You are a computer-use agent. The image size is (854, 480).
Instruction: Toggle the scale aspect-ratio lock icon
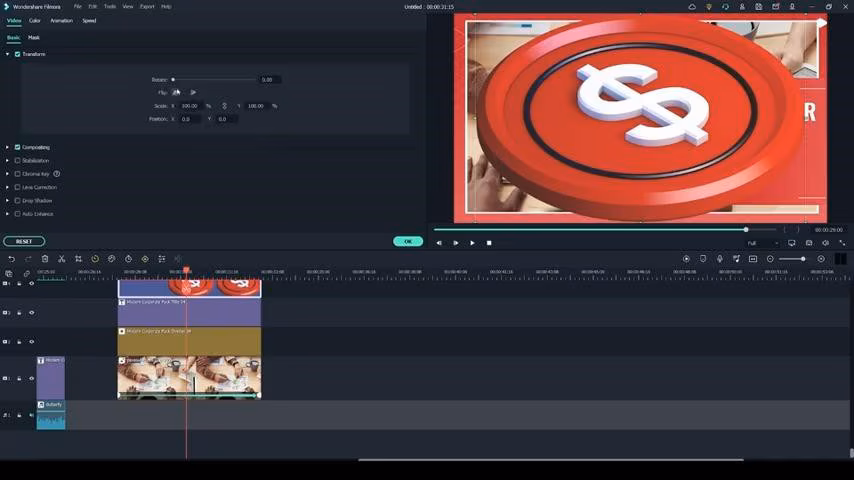pyautogui.click(x=224, y=106)
